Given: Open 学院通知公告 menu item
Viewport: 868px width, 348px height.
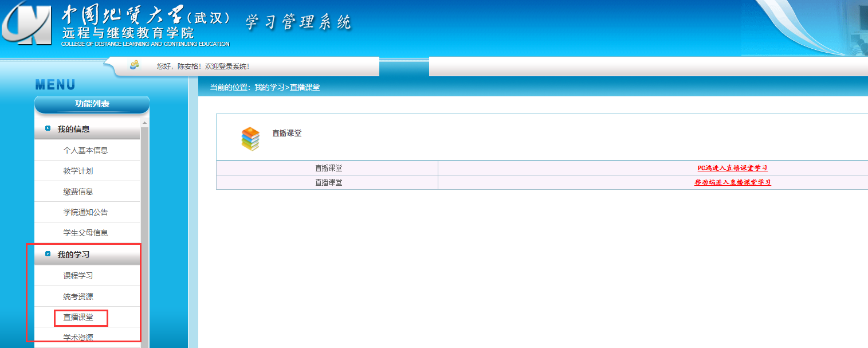Looking at the screenshot, I should tap(85, 212).
